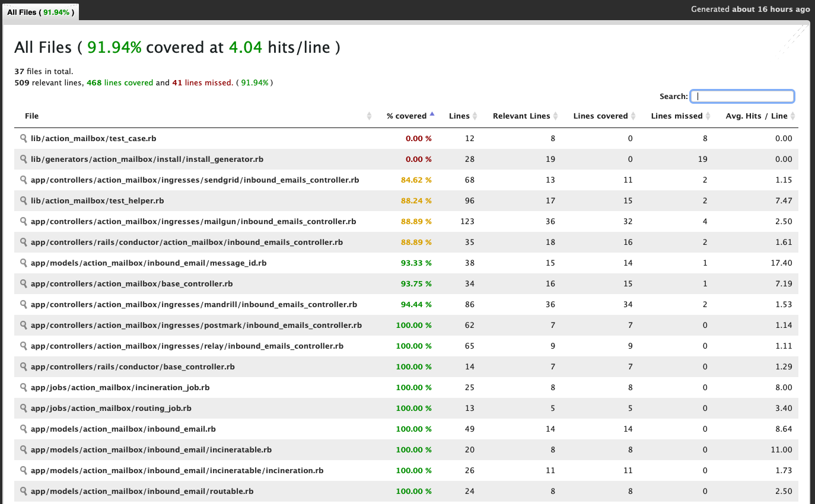Click magnifier icon beside action_mailbox/base_controller.rb
The width and height of the screenshot is (815, 504).
24,283
